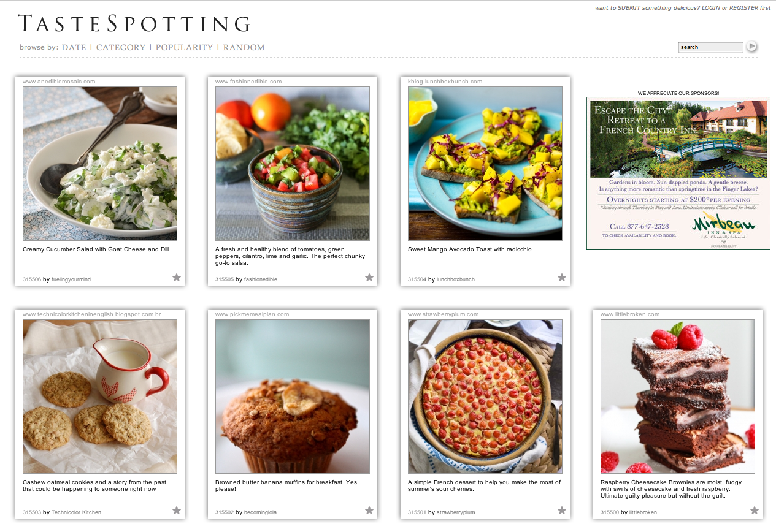Go to the TasteSpotting home logo
This screenshot has width=776, height=532.
coord(134,23)
